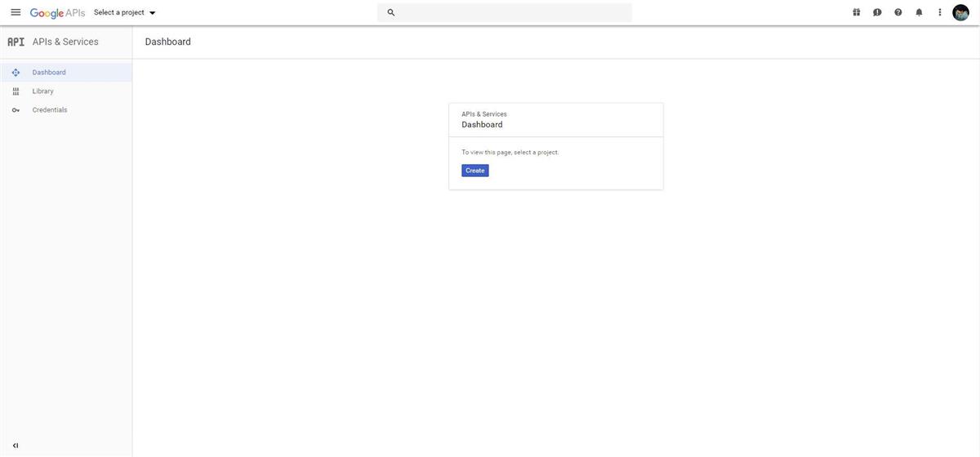Open the send feedback icon
The height and width of the screenshot is (457, 980).
coord(877,12)
